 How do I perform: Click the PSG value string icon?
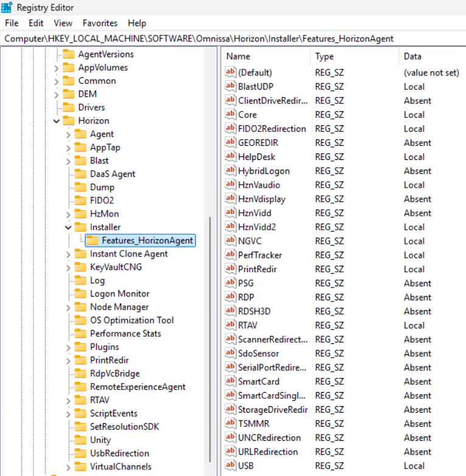pyautogui.click(x=231, y=283)
